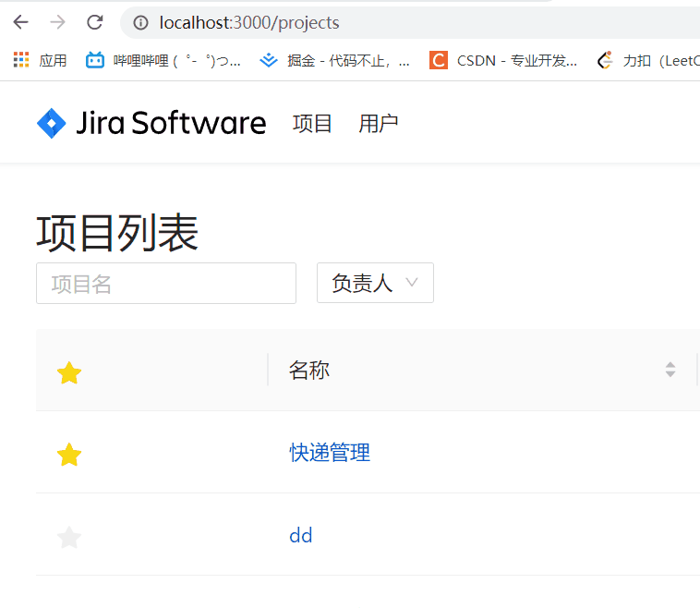The image size is (700, 608).
Task: Open the 力扣 LeetCode bookmark
Action: click(x=648, y=60)
